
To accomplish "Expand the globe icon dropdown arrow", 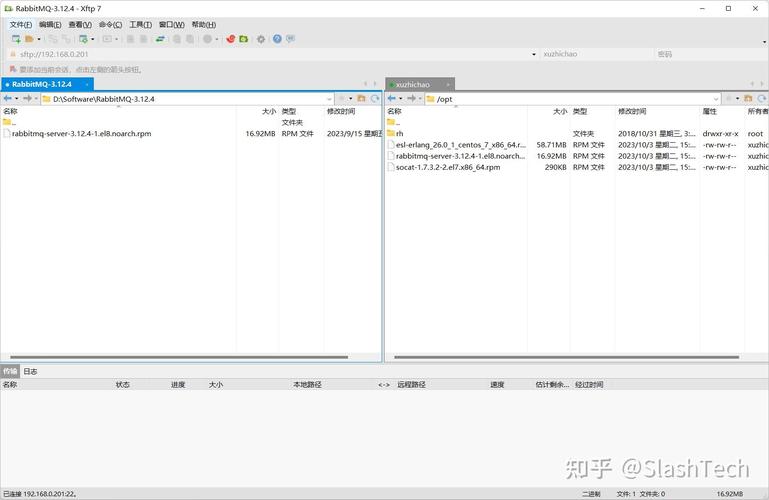I will (217, 39).
